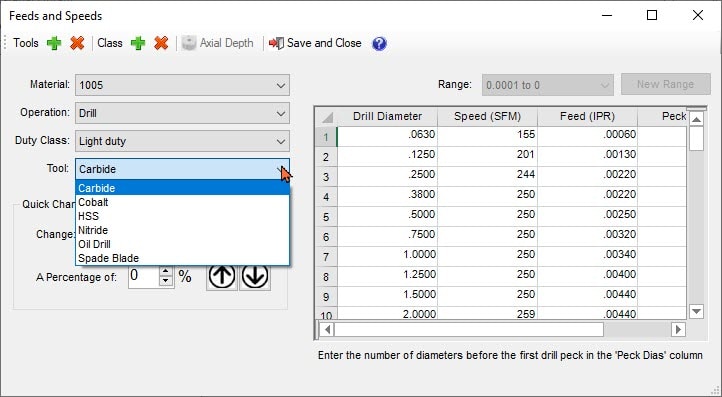Viewport: 722px width, 397px height.
Task: Choose Oil Drill tool option
Action: pos(182,244)
